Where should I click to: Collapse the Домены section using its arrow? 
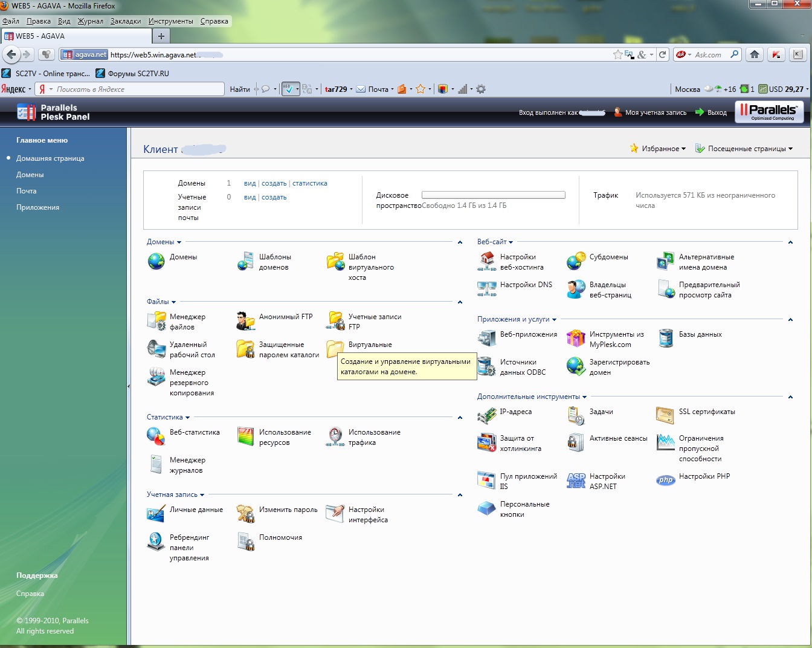click(x=460, y=242)
